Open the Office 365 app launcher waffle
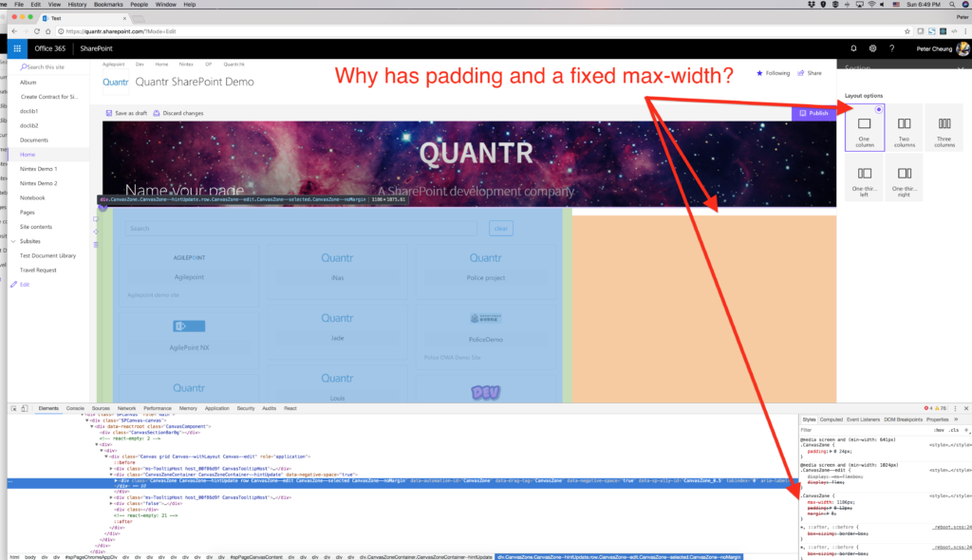972x560 pixels. [17, 48]
